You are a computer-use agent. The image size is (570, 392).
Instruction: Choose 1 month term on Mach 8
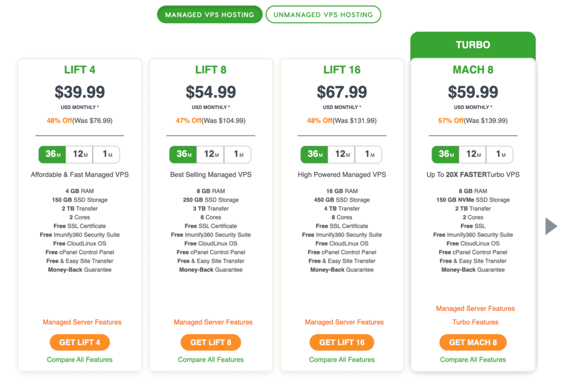point(499,154)
